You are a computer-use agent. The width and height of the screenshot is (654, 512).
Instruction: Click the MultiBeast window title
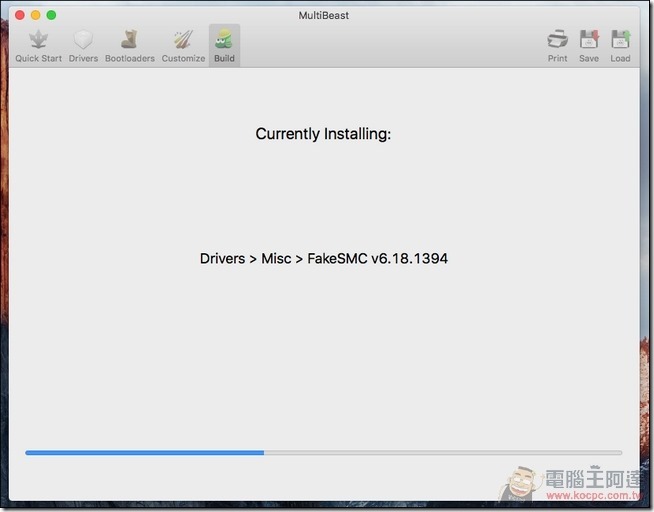324,15
